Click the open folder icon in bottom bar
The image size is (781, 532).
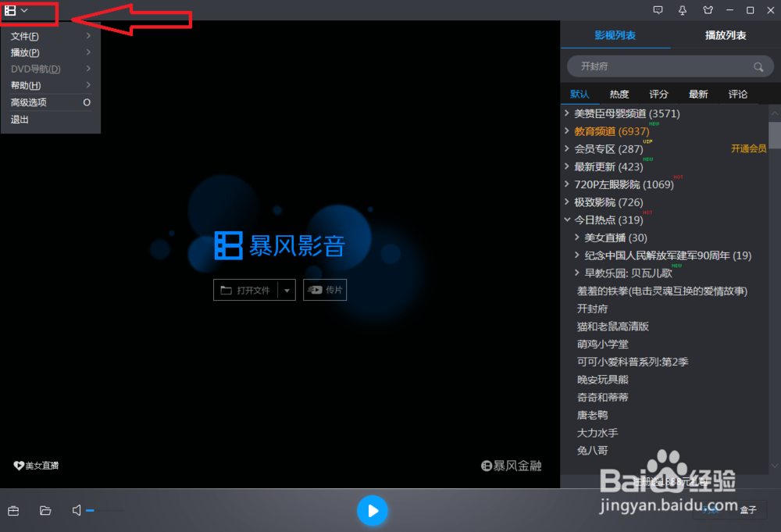click(45, 511)
